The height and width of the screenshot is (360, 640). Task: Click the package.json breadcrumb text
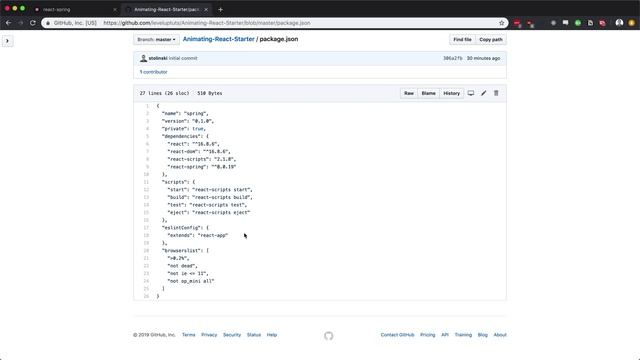pyautogui.click(x=279, y=39)
